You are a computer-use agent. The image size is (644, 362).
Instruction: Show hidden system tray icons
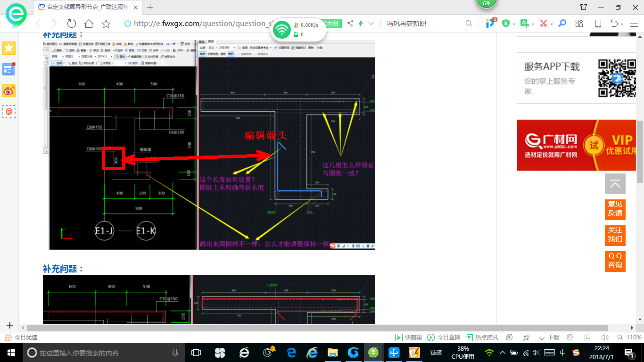click(x=502, y=353)
